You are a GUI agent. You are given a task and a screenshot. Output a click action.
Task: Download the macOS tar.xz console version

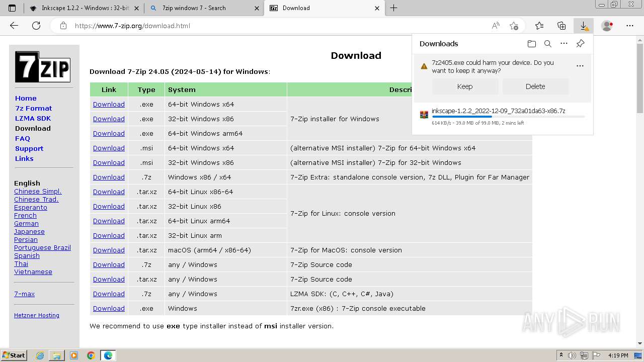(109, 250)
